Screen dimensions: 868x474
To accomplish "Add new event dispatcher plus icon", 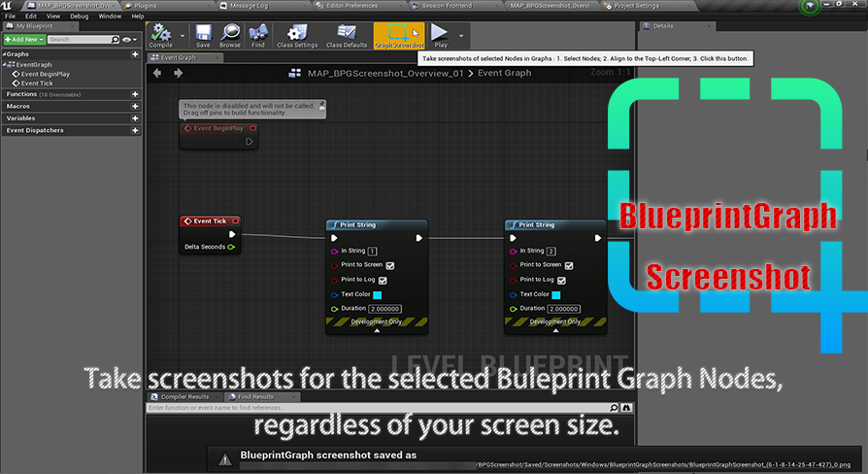I will (135, 131).
